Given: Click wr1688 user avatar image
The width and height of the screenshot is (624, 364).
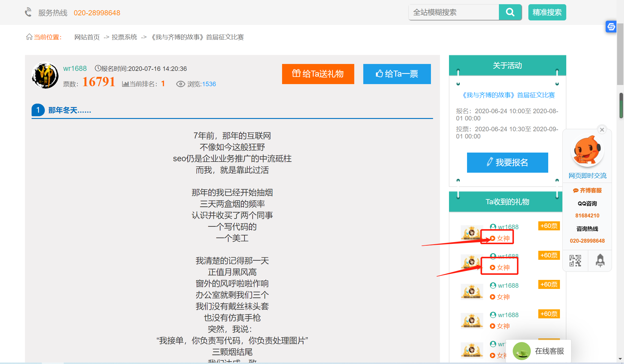Looking at the screenshot, I should [x=45, y=75].
